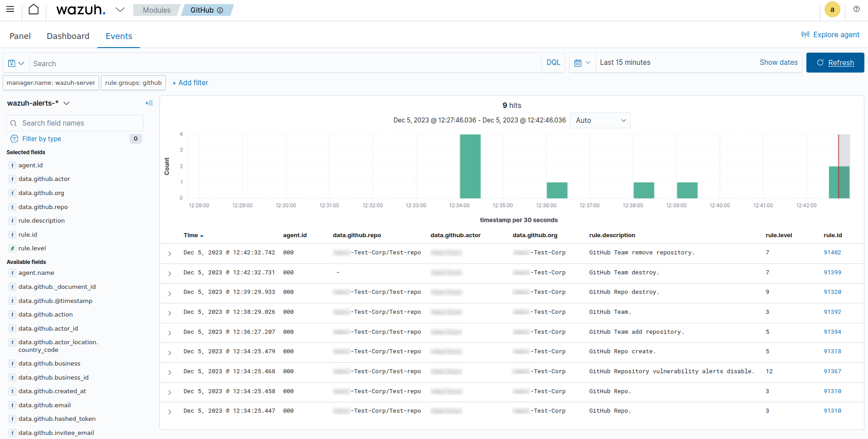
Task: Open rule ID 91320 link
Action: tap(832, 292)
